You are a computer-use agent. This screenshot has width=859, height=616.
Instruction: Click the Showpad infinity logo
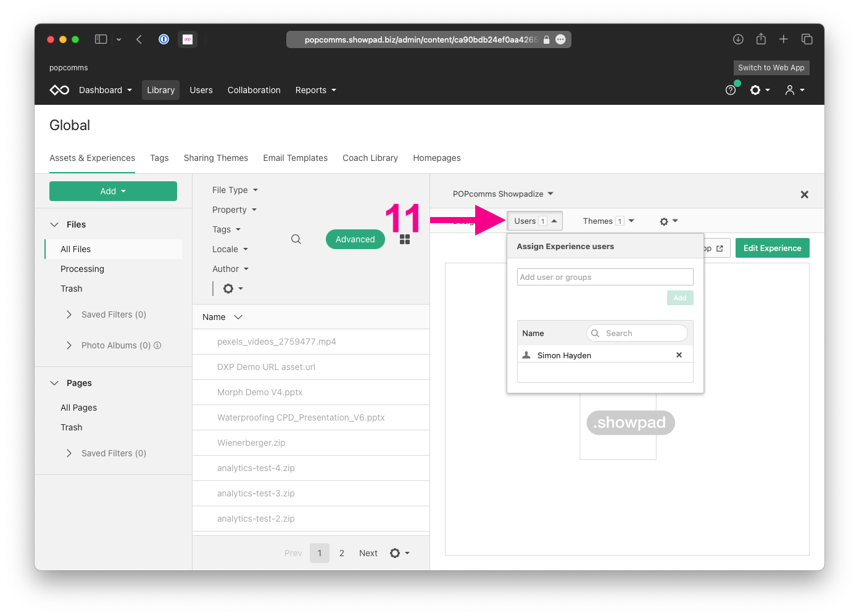tap(59, 90)
